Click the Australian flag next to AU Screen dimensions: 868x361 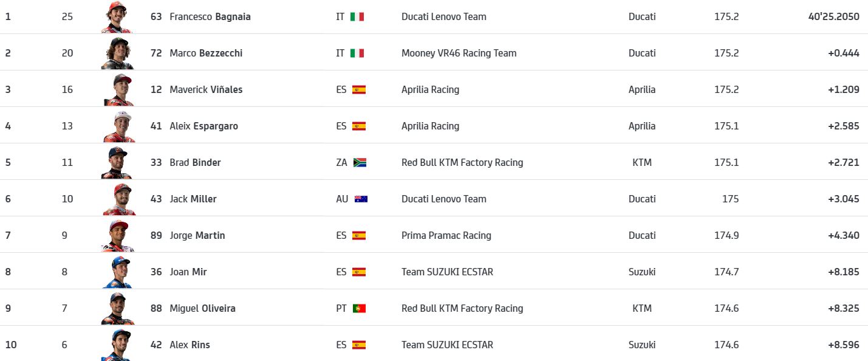pyautogui.click(x=361, y=199)
